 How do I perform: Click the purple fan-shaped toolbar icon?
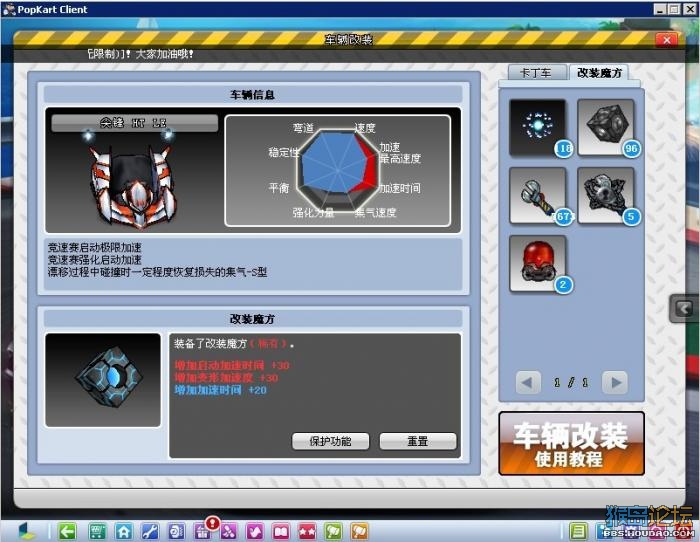228,531
